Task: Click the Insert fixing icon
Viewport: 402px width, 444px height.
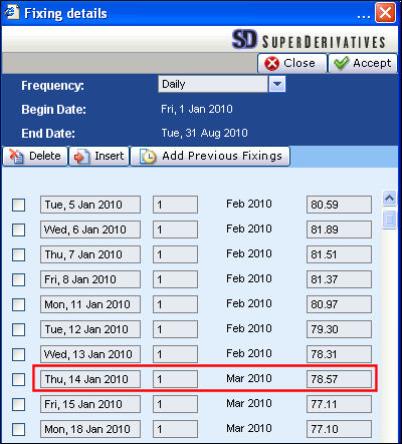Action: (81, 157)
